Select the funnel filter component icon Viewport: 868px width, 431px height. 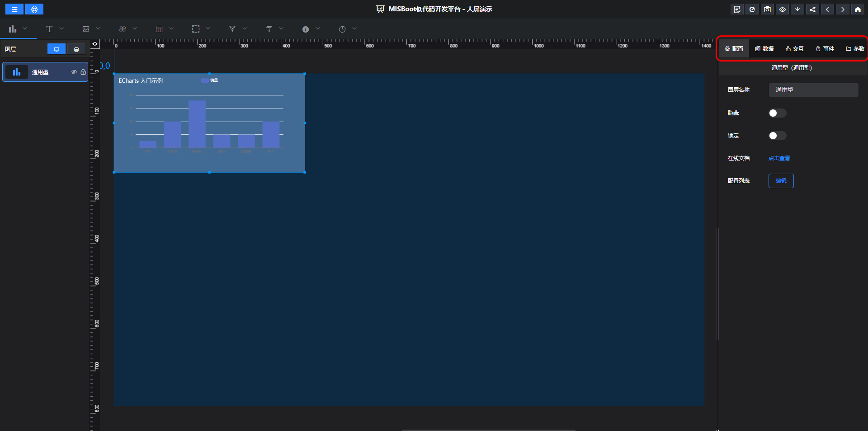pos(232,29)
